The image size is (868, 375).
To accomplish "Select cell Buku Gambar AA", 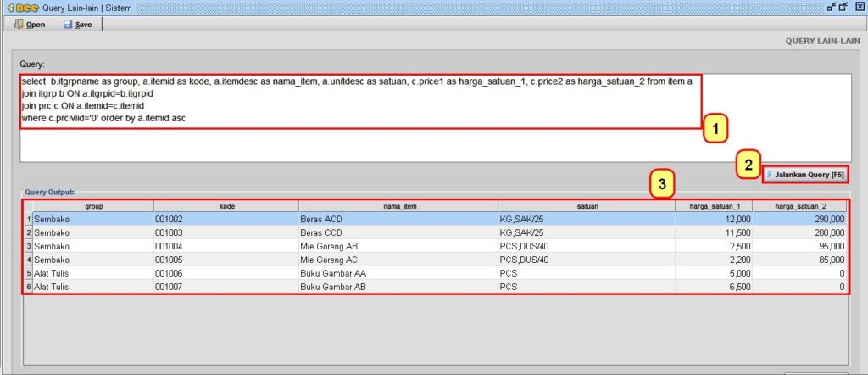I will pos(398,273).
